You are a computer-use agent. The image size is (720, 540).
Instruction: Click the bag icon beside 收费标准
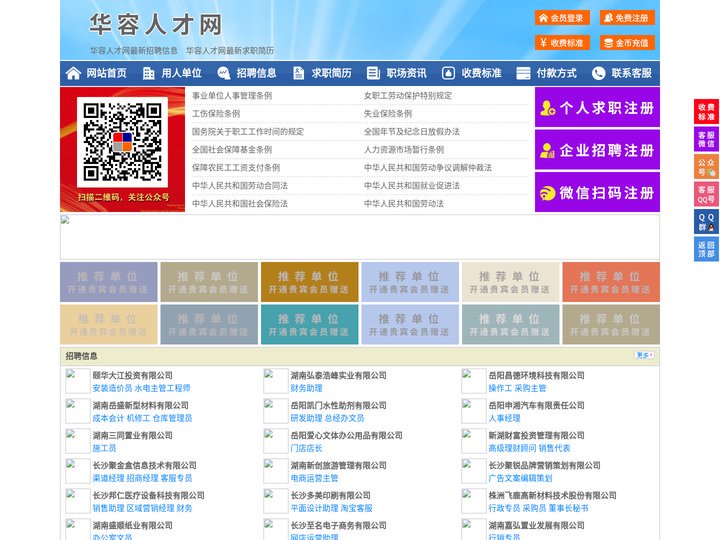pos(448,73)
